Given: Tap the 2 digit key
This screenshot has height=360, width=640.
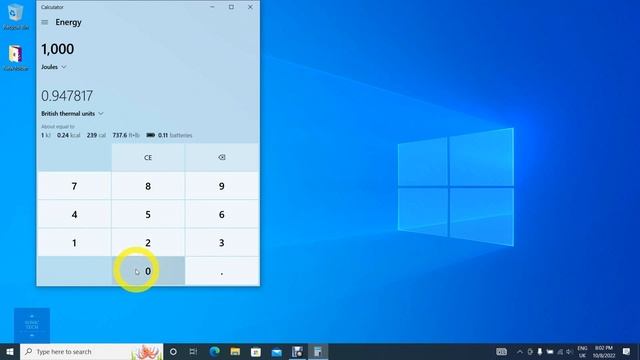Looking at the screenshot, I should [148, 243].
